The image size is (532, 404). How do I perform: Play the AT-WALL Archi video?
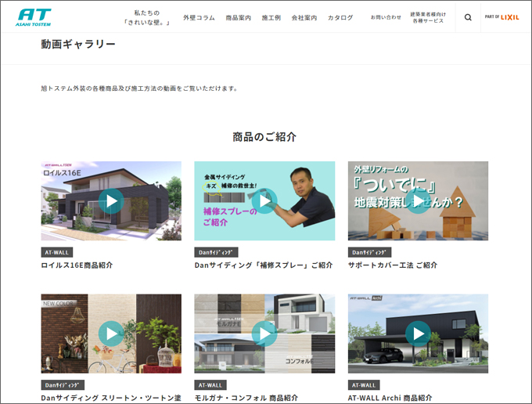[418, 334]
